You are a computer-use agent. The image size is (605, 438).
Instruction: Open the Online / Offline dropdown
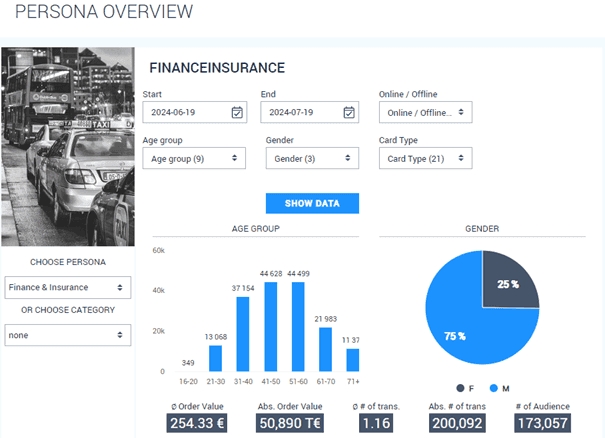point(425,112)
